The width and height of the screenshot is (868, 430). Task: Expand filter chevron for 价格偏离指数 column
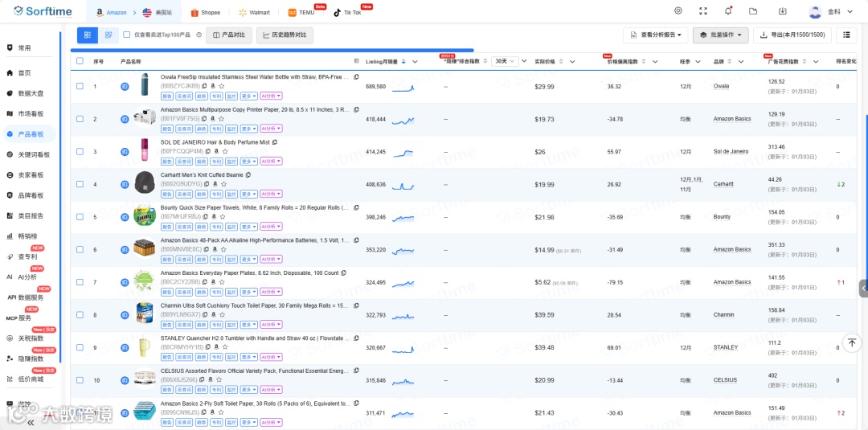[656, 61]
